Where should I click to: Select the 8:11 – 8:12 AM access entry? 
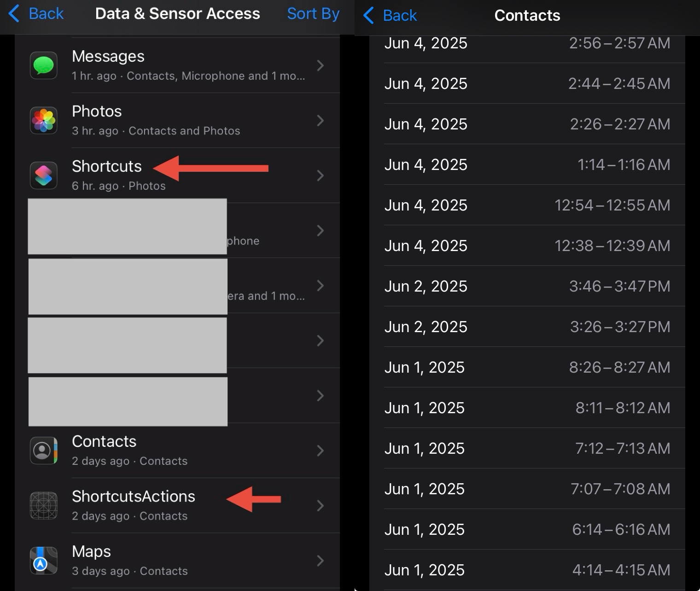pos(527,408)
